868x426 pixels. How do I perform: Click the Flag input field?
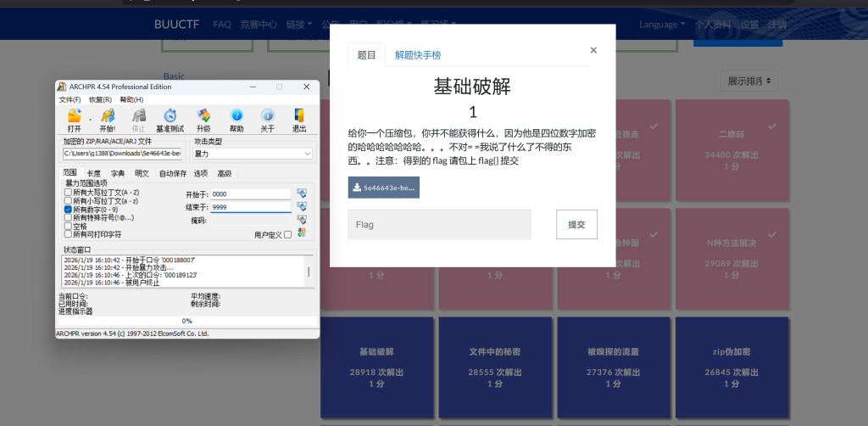pos(439,224)
